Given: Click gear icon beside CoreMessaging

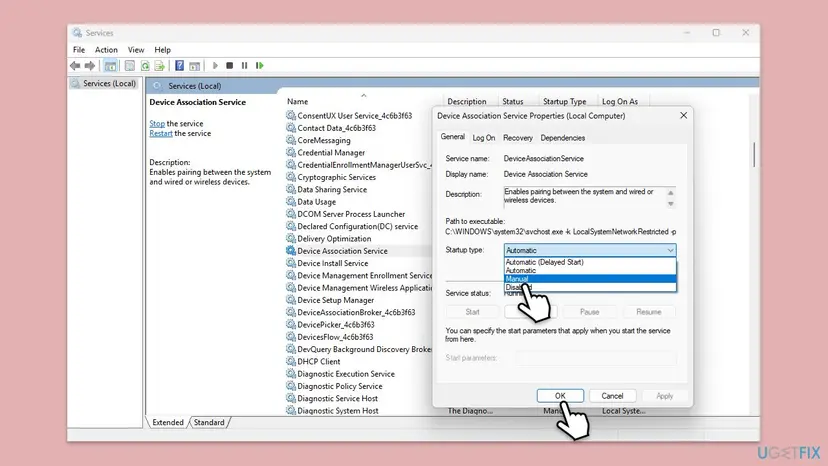Looking at the screenshot, I should click(291, 140).
